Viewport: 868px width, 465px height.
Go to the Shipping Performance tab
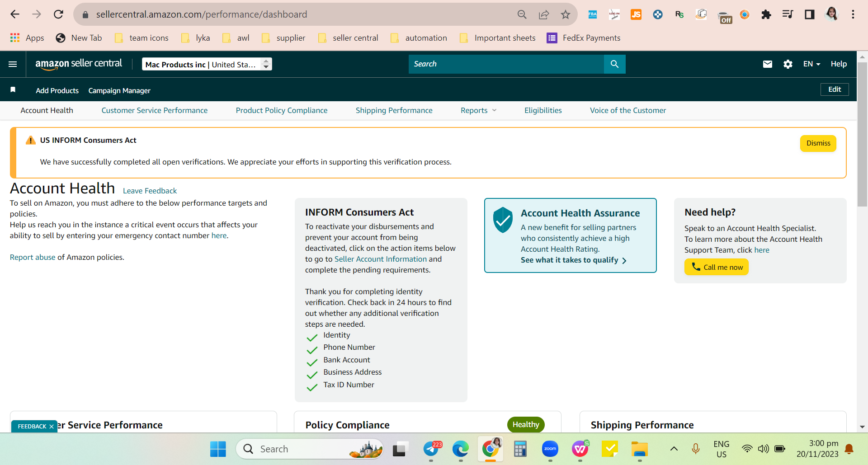pos(394,110)
